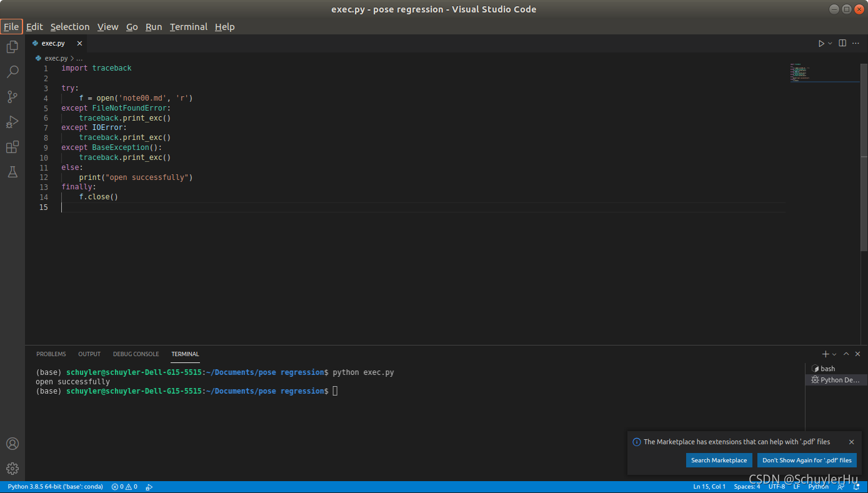Select the bash terminal in the list
868x493 pixels.
(x=836, y=369)
